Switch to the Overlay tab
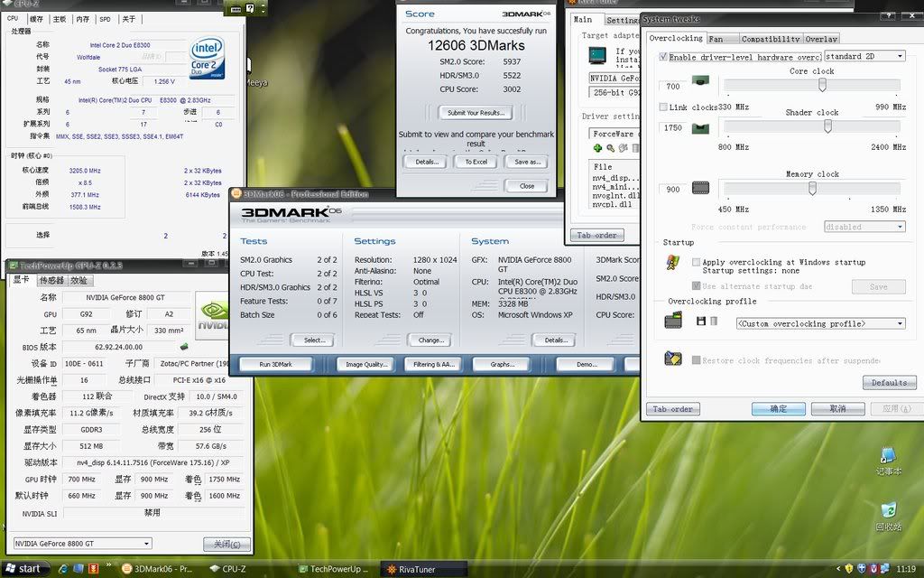The width and height of the screenshot is (924, 578). 821,39
